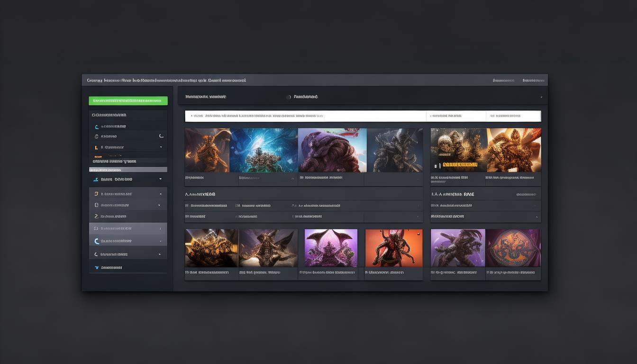Screen dimensions: 637x364
Task: Click the bright blue crescent icon in highlighted sidebar row
Action: [x=97, y=241]
